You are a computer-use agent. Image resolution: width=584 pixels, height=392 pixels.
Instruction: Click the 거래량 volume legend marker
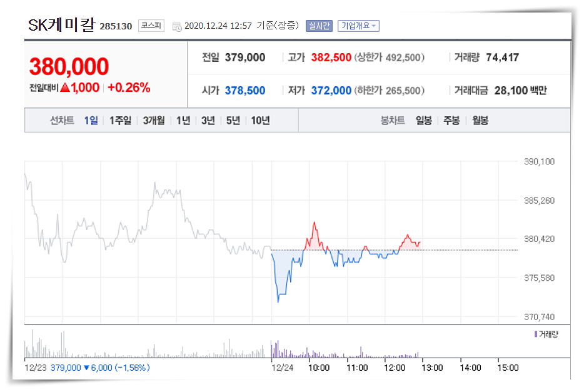point(536,334)
